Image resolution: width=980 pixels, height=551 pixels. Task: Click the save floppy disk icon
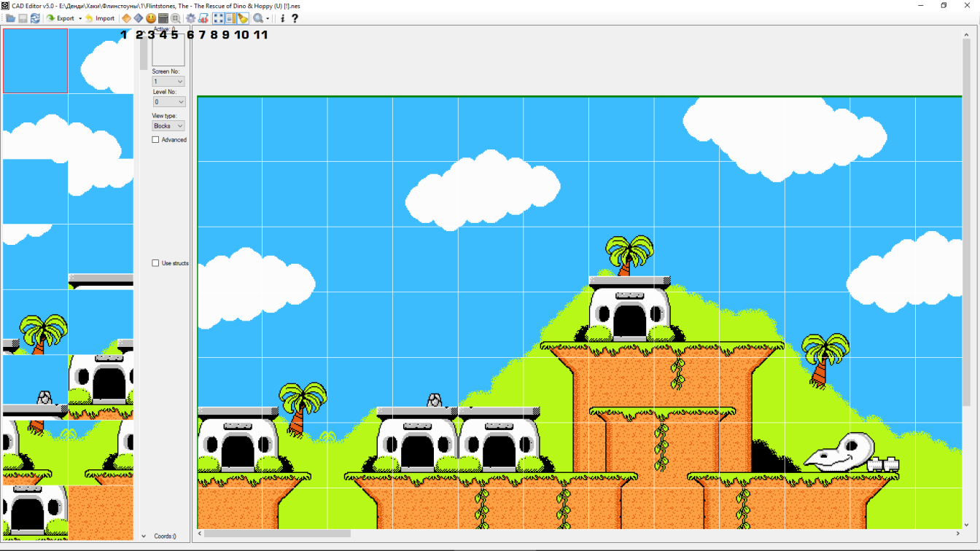(x=23, y=18)
